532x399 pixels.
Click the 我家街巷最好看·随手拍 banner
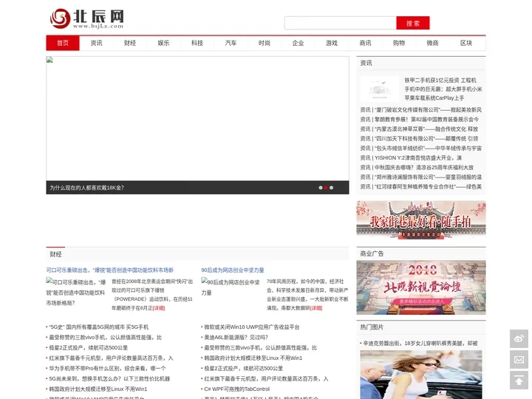tap(420, 220)
